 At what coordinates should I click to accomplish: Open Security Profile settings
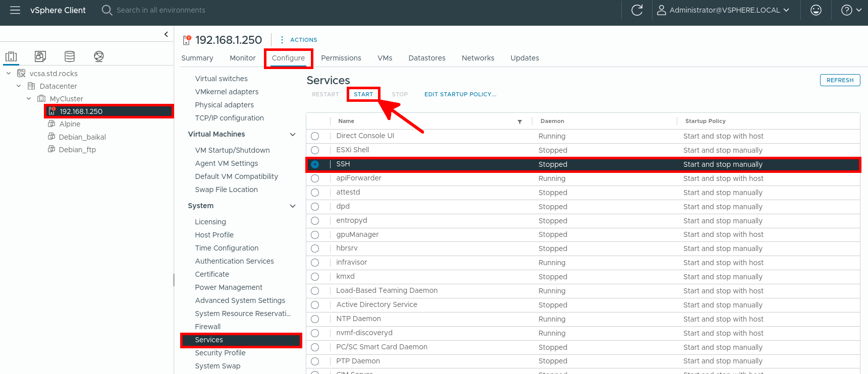220,353
